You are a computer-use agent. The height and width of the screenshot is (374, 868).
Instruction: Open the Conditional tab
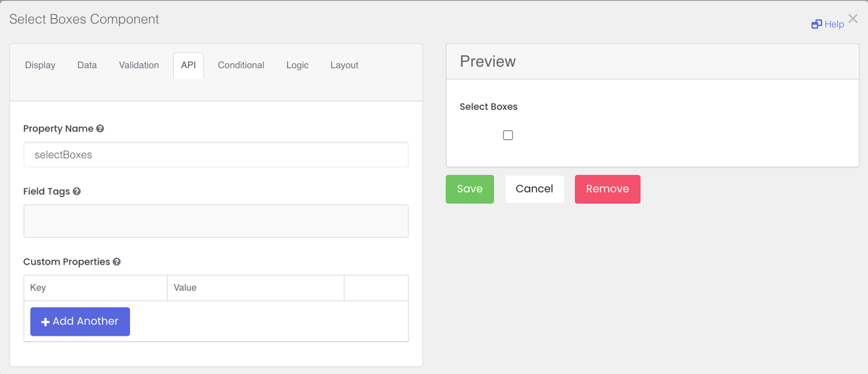coord(241,65)
